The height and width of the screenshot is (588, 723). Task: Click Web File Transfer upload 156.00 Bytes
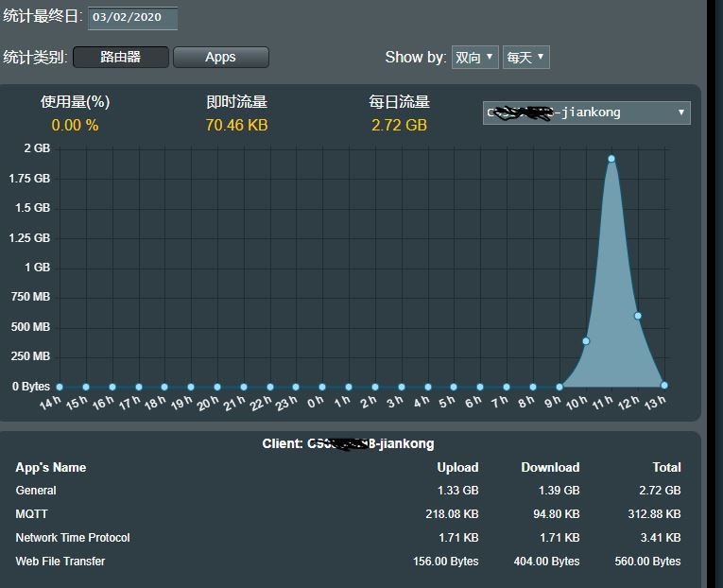446,562
